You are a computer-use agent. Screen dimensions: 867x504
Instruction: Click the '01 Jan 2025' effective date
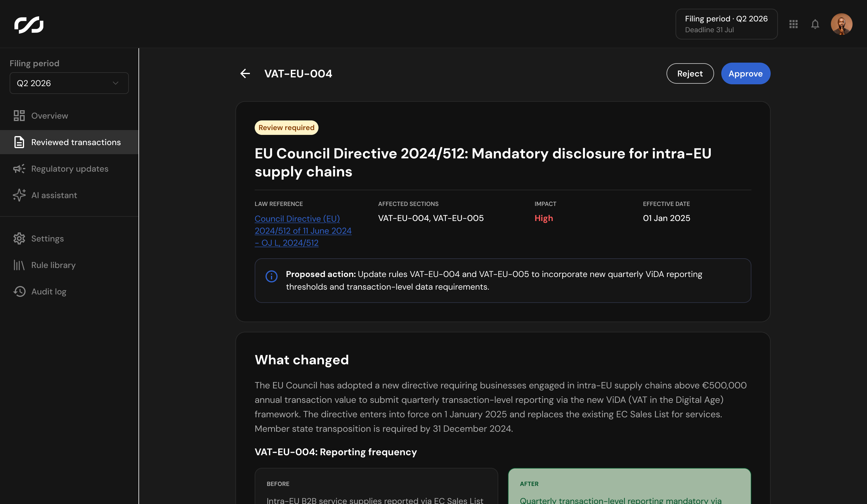pos(667,218)
